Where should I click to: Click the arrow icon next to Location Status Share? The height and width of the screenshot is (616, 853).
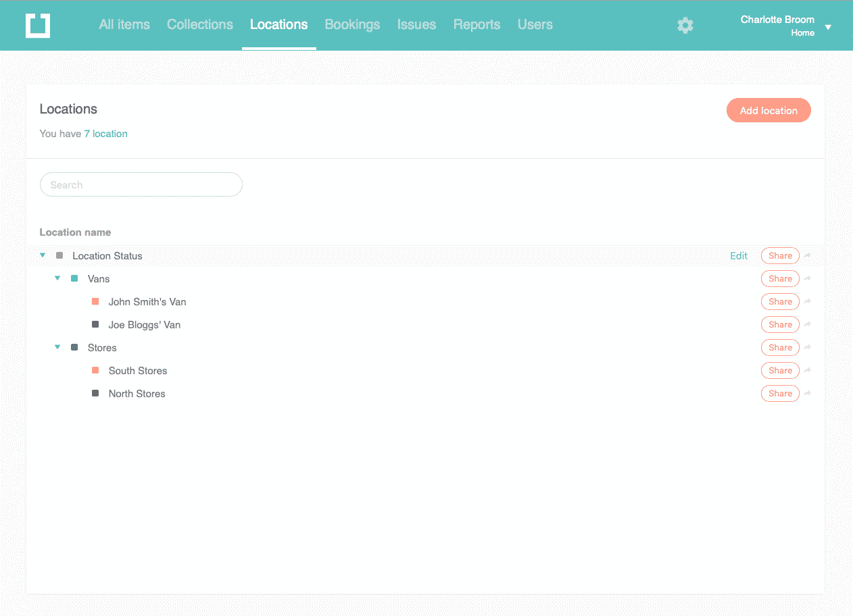[x=808, y=256]
